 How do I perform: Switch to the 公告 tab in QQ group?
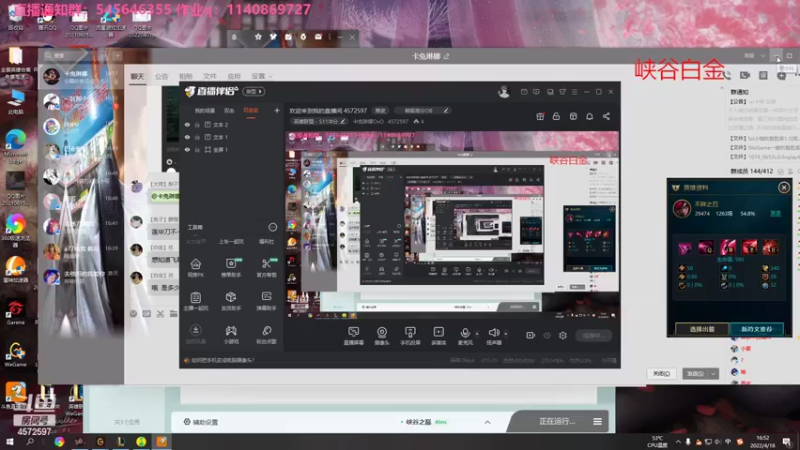161,77
